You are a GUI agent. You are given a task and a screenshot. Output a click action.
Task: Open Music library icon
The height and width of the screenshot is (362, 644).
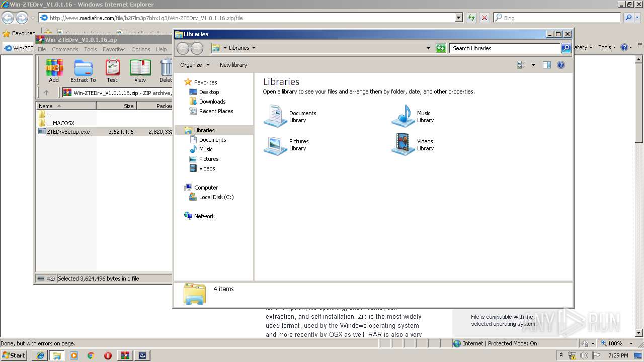click(x=403, y=116)
